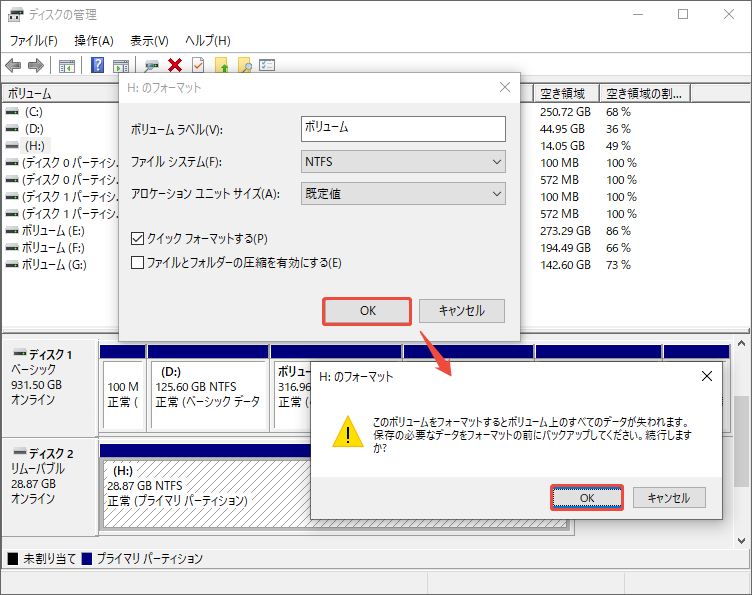Toggle the console tree view toolbar icon

[67, 66]
